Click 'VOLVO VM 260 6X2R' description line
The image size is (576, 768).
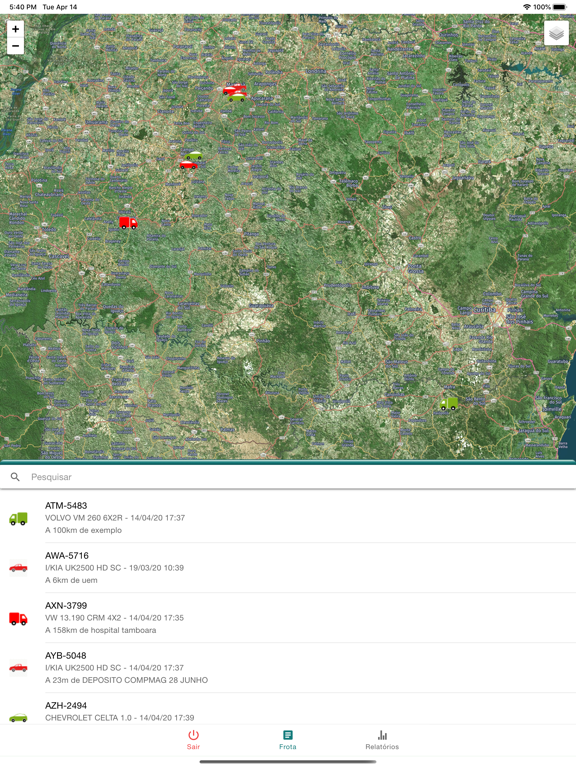115,518
